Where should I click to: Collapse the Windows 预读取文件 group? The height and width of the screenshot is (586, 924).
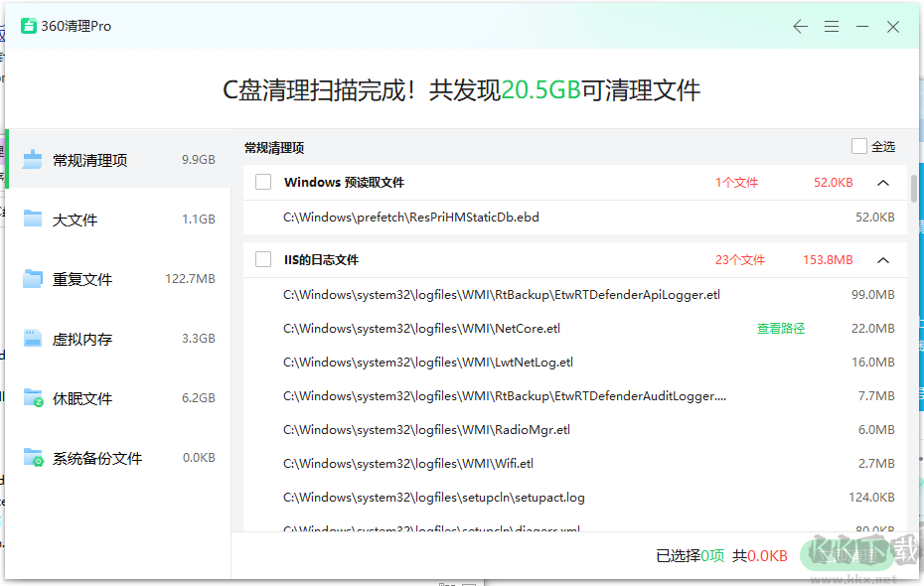point(882,183)
